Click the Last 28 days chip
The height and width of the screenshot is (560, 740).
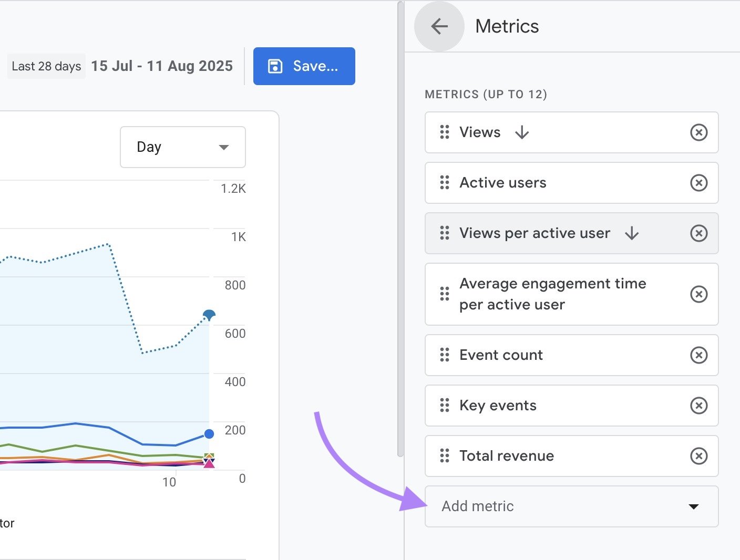click(x=46, y=66)
